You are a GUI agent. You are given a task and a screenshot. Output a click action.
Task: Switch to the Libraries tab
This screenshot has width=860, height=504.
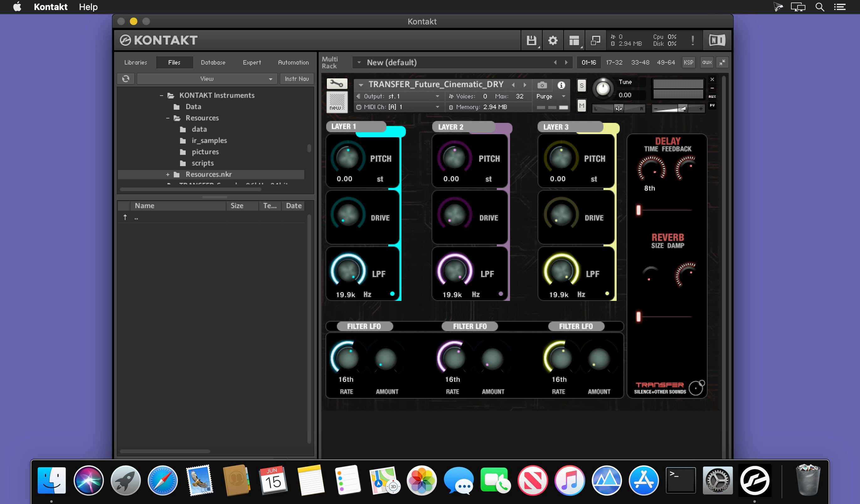click(135, 62)
